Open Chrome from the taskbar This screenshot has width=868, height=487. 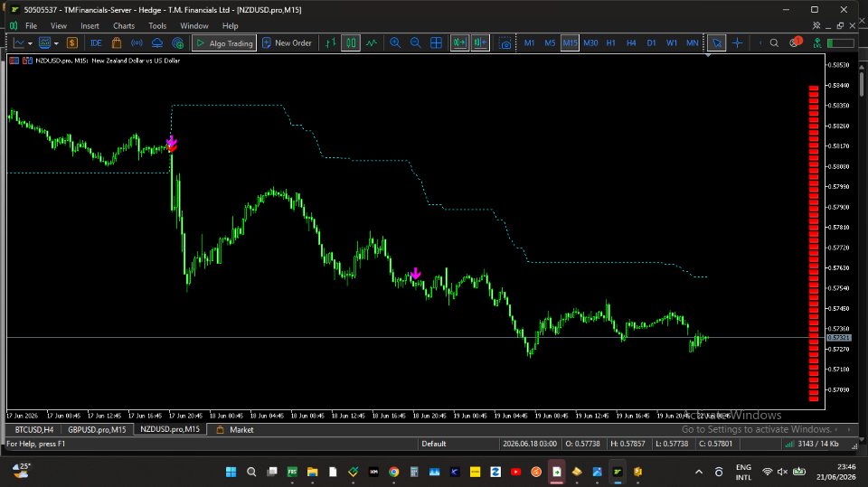tap(393, 472)
